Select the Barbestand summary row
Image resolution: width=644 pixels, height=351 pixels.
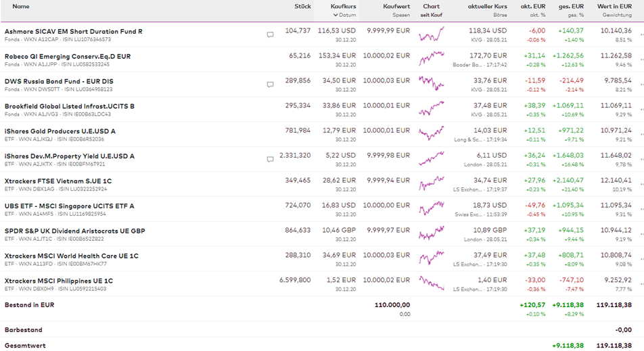(x=24, y=330)
